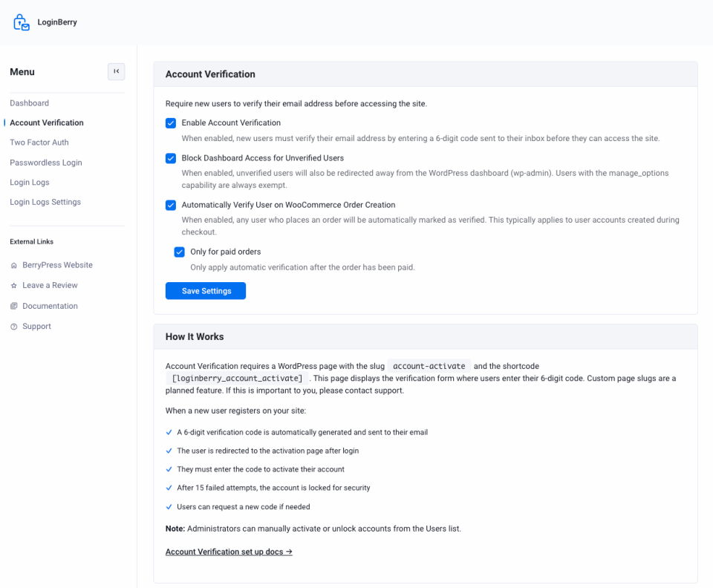Click the BerryPress Website home icon

tap(13, 265)
